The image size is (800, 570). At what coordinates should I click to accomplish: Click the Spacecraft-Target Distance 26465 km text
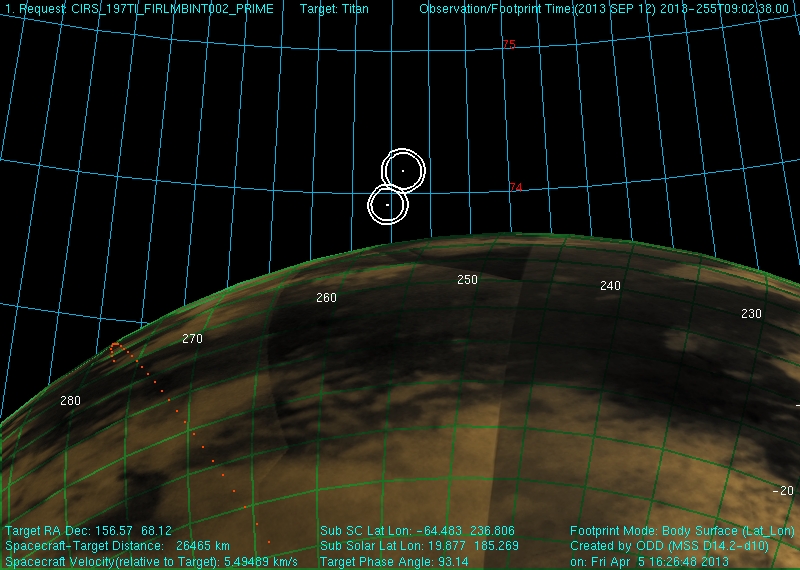117,546
